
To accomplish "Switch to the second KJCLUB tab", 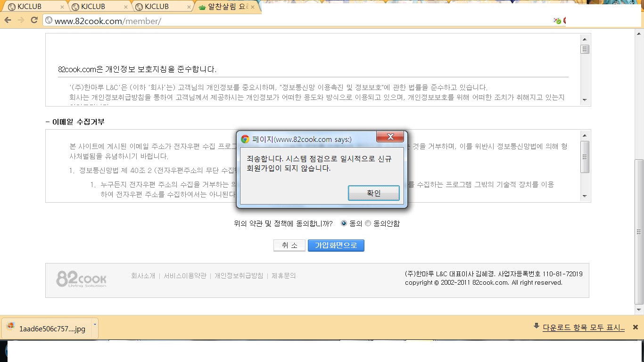I will pyautogui.click(x=96, y=7).
